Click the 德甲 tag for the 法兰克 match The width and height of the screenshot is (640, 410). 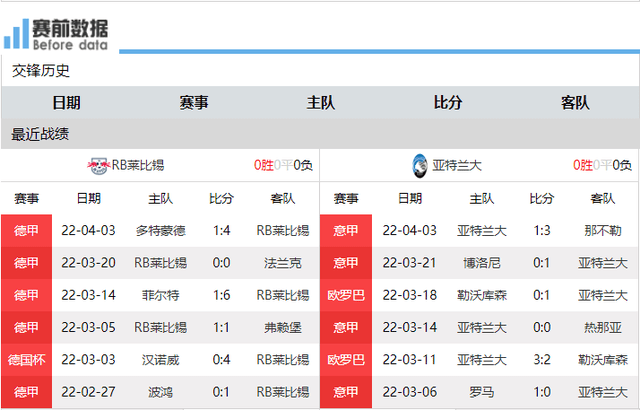tap(27, 263)
